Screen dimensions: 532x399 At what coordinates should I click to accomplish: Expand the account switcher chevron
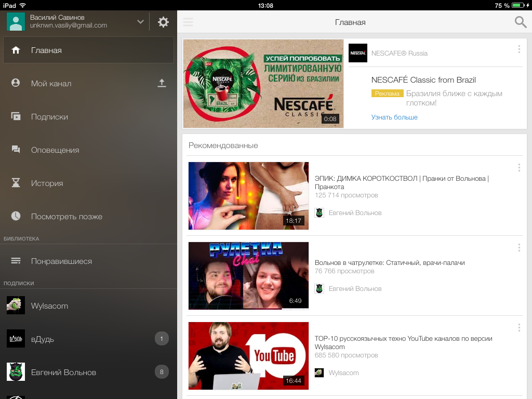click(140, 22)
